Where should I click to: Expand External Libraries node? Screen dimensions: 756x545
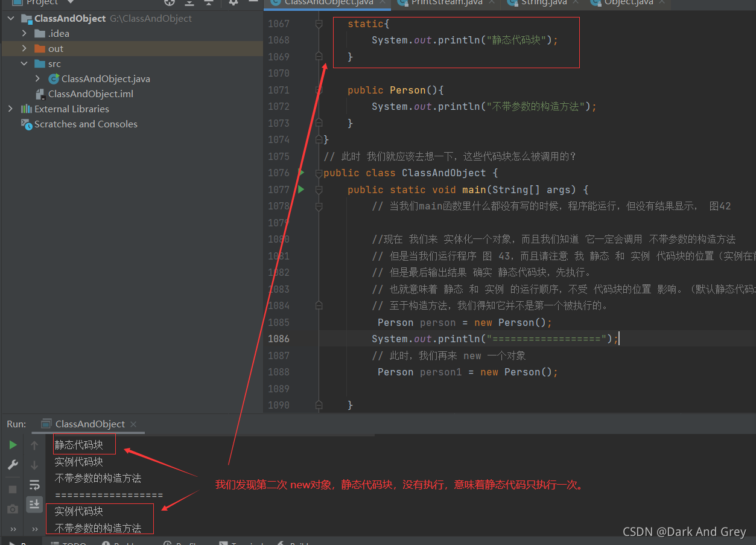click(x=11, y=109)
